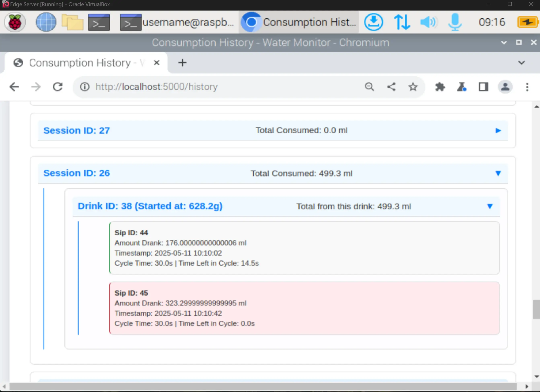Image resolution: width=540 pixels, height=392 pixels.
Task: Click Time Left in Cycle: 0.0s line
Action: pyautogui.click(x=184, y=323)
